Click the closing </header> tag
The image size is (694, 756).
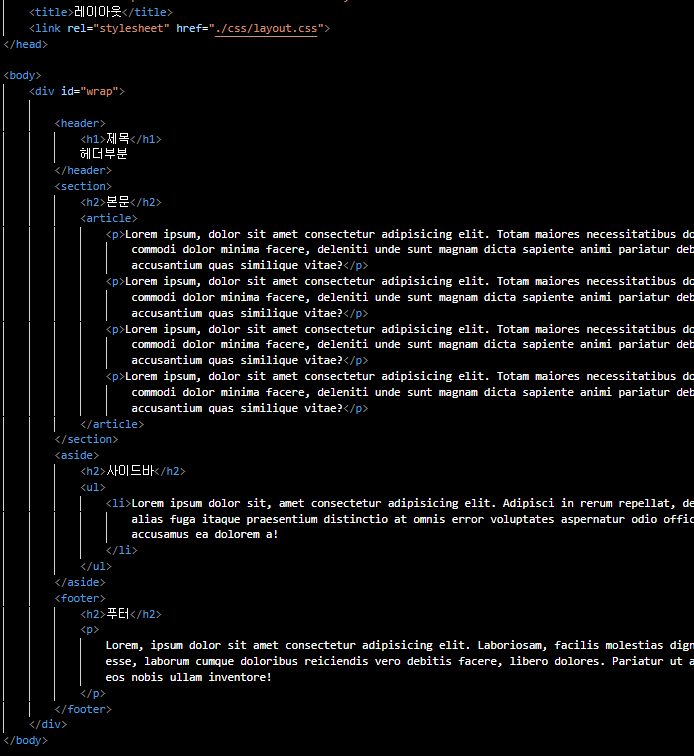(x=83, y=171)
